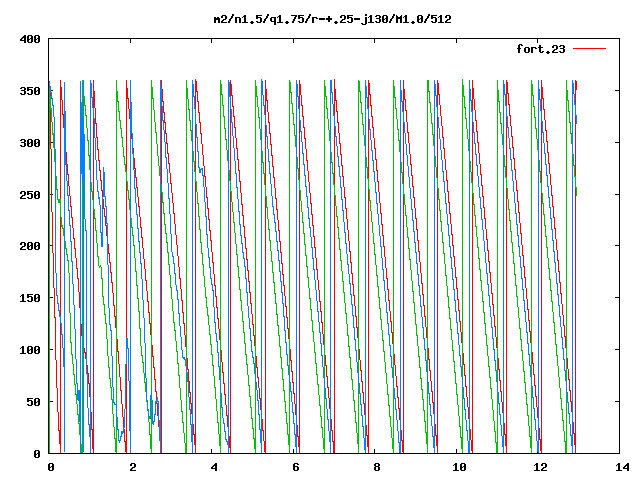Screen dimensions: 640x480
Task: Click the red legend line sample
Action: pyautogui.click(x=589, y=49)
